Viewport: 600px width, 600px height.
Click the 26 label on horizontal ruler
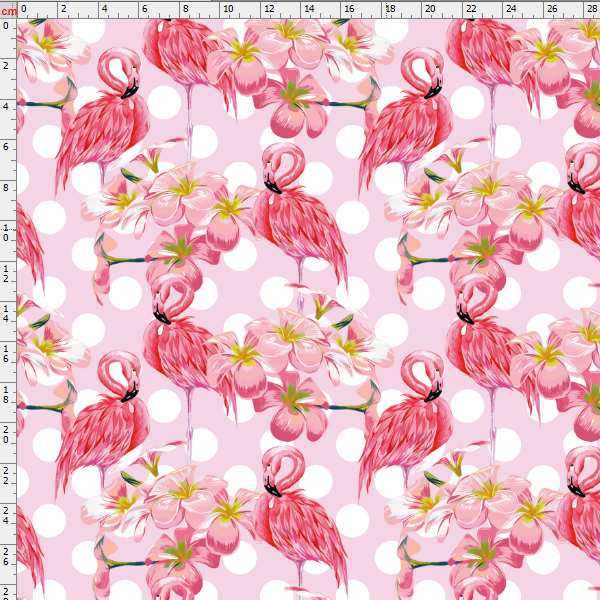[552, 9]
